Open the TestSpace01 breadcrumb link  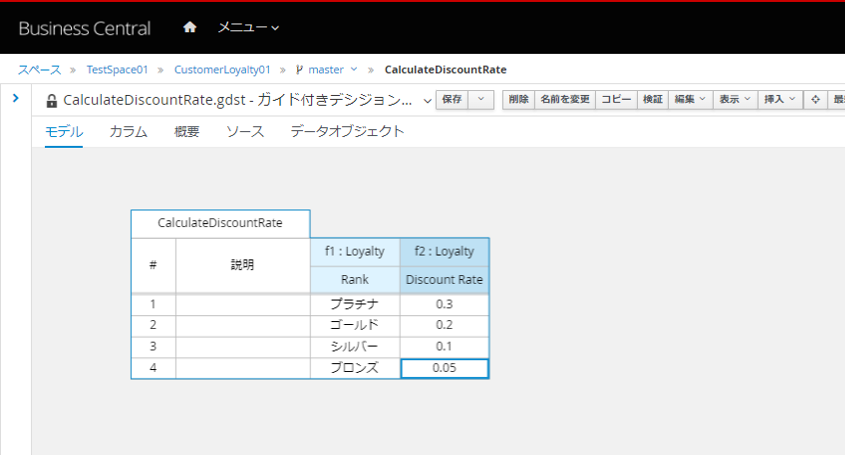click(x=117, y=70)
